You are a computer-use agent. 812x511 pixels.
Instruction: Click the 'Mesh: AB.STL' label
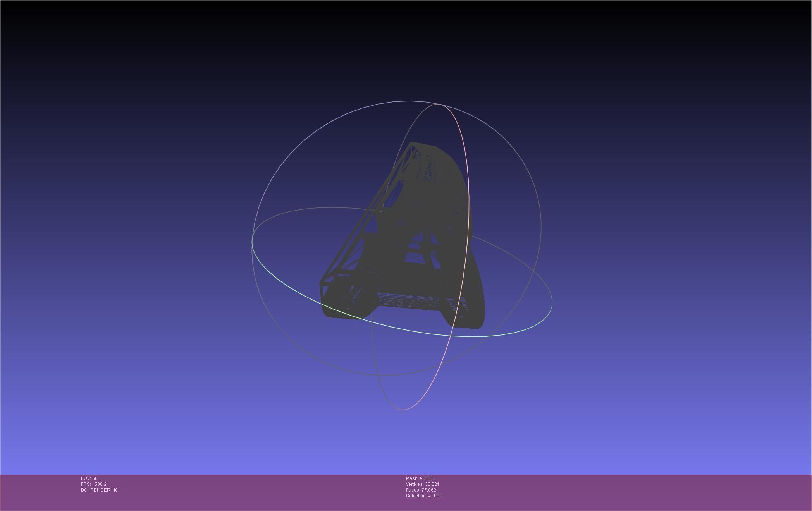[420, 478]
